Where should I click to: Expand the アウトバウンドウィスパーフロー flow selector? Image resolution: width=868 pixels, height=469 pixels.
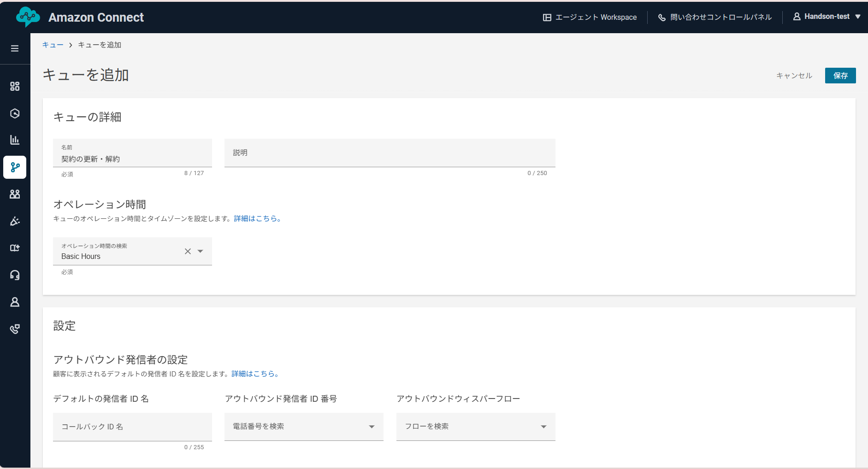click(x=544, y=427)
